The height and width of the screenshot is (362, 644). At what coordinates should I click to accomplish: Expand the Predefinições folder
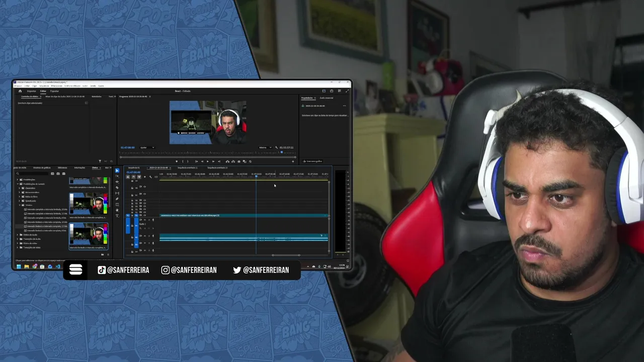click(18, 179)
